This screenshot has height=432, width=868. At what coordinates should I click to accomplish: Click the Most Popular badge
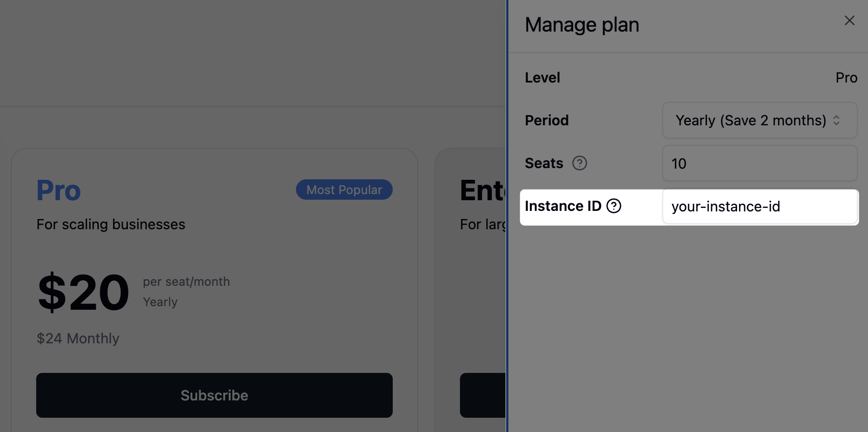coord(344,189)
